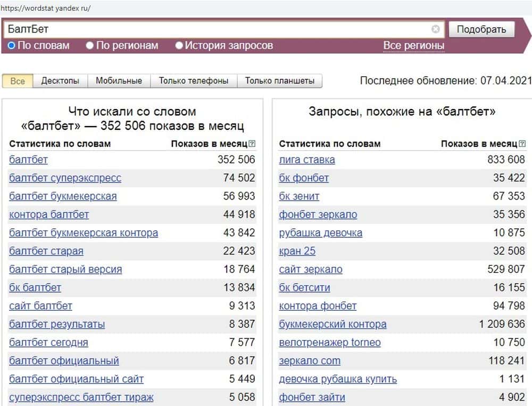Click the 'контора балтбет' link
532x406 pixels.
(x=49, y=214)
